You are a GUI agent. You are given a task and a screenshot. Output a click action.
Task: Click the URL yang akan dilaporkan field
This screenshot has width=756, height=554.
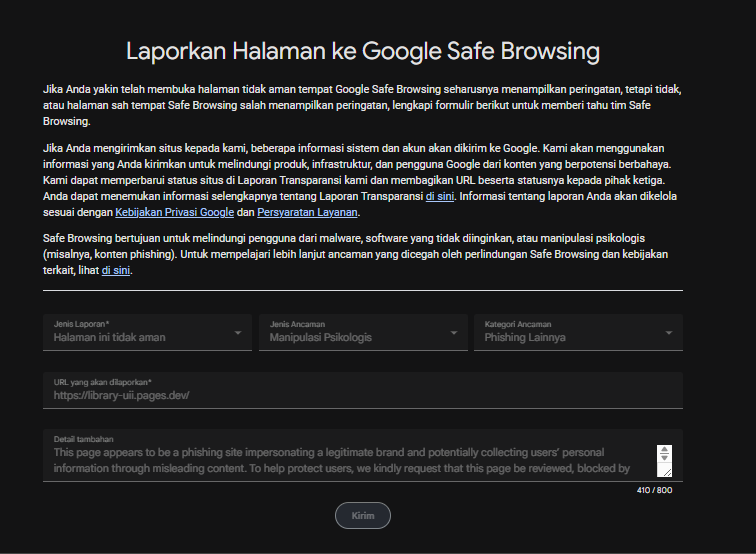363,390
